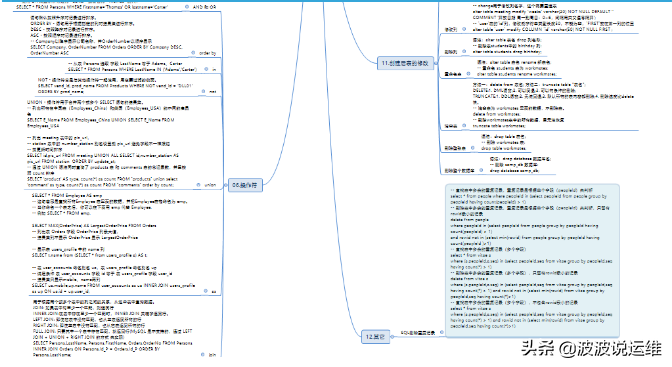Select the 'drop database samp_db' line
Viewport: 672px width, 367px height.
[514, 171]
